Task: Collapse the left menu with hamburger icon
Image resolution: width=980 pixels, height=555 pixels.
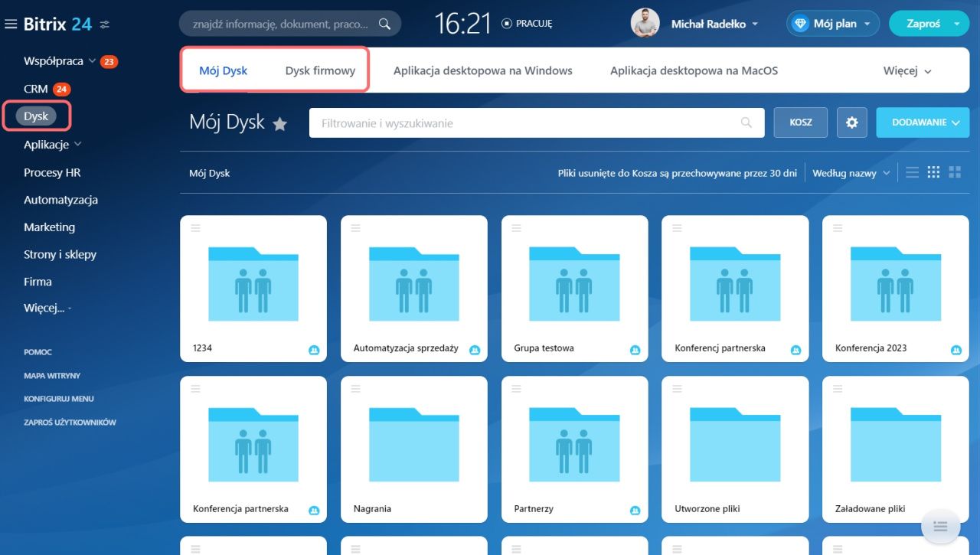Action: tap(11, 24)
